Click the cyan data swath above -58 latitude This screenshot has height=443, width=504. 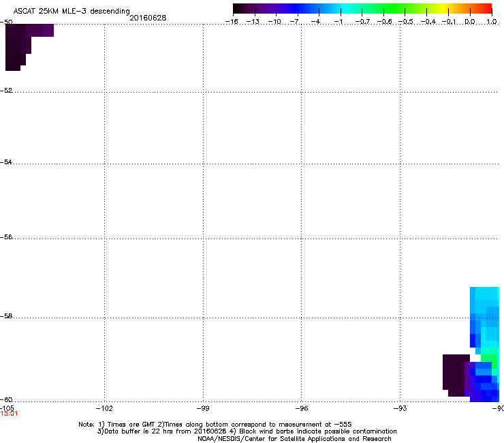click(484, 301)
